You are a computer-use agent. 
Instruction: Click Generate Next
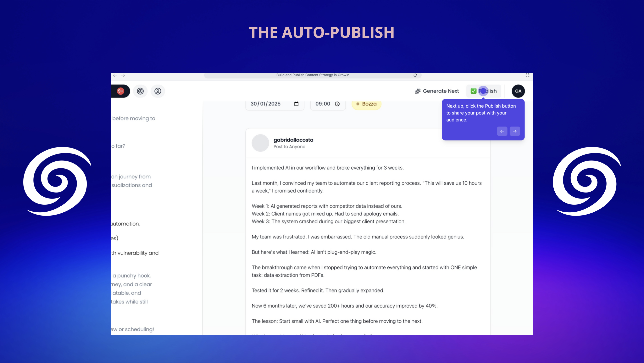(x=437, y=91)
